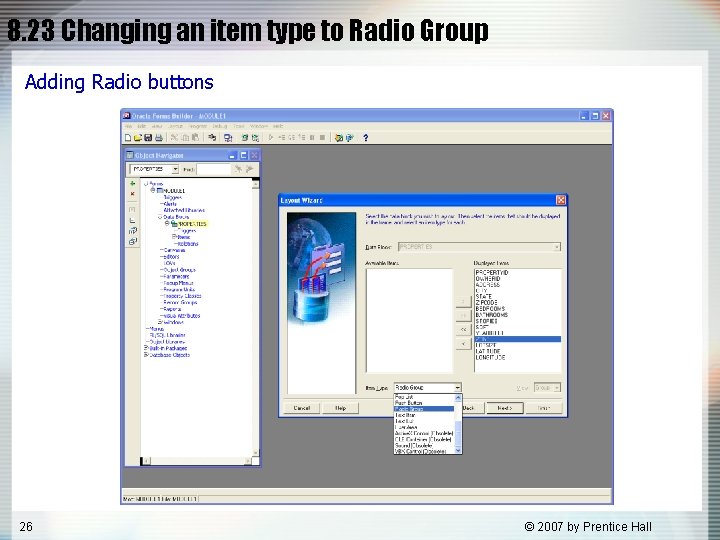Viewport: 720px width, 540px height.
Task: Click the Object Navigator horizontal scrollbar
Action: (x=197, y=461)
